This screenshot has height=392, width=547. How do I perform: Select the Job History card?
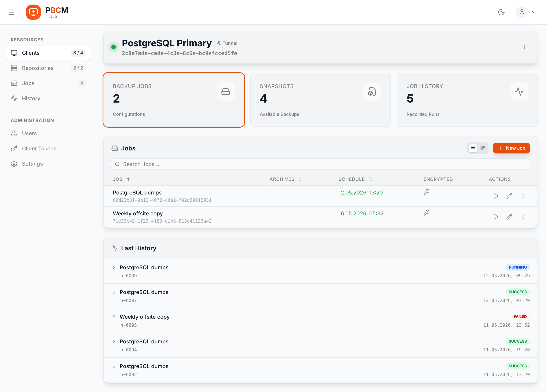coord(467,100)
